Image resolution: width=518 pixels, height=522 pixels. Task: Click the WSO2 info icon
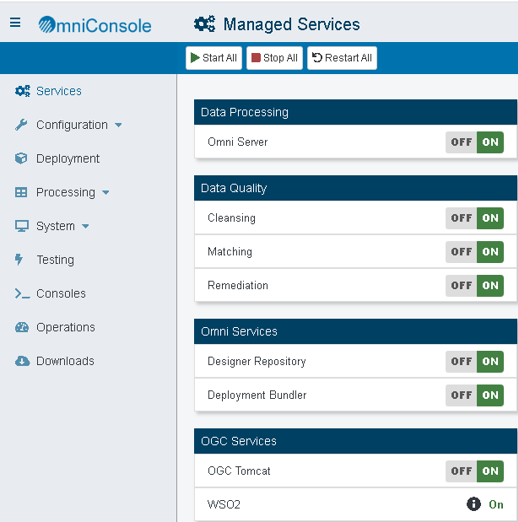tap(473, 504)
